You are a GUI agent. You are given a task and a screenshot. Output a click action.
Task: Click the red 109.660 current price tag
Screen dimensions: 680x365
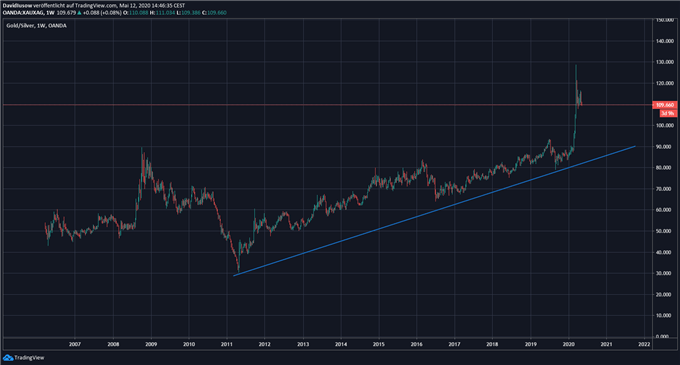pyautogui.click(x=664, y=105)
